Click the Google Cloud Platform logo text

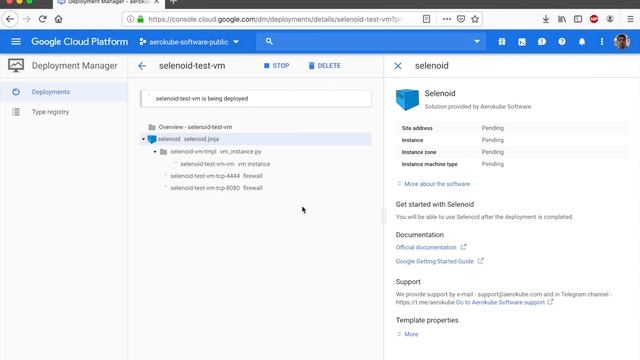(x=79, y=42)
